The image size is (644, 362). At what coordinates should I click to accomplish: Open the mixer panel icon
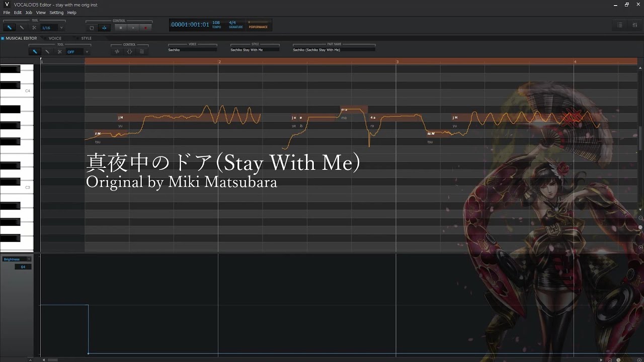click(x=634, y=25)
